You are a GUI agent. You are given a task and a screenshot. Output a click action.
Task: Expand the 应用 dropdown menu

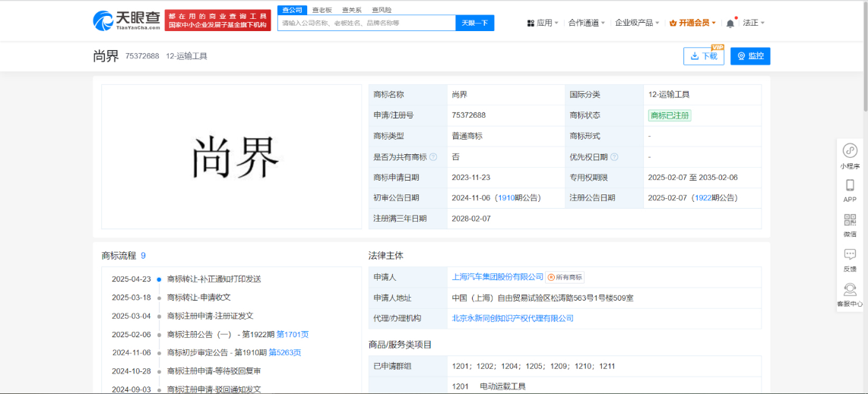[x=543, y=23]
